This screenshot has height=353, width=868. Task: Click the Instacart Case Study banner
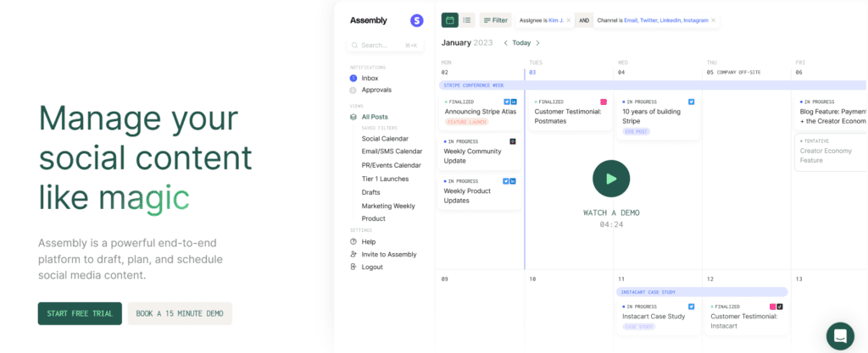pyautogui.click(x=701, y=292)
